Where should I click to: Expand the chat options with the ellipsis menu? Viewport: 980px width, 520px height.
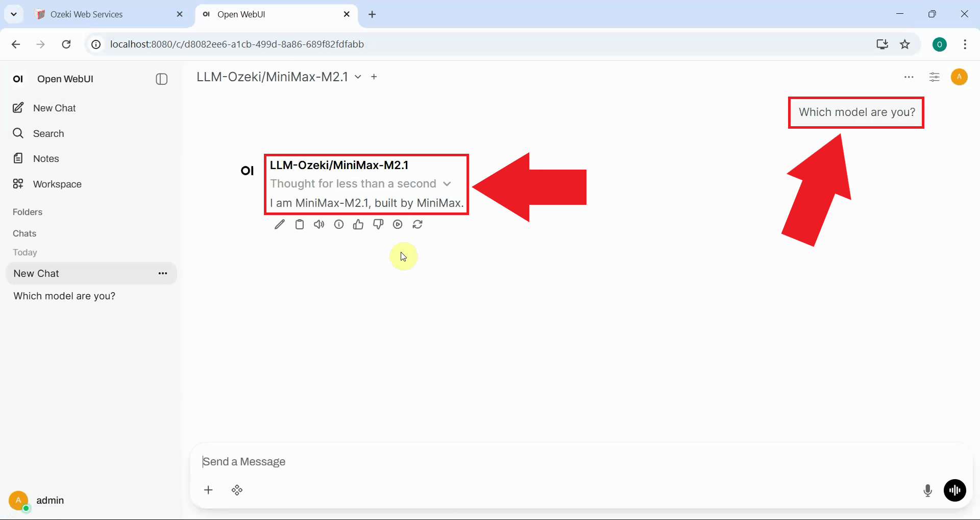point(909,77)
